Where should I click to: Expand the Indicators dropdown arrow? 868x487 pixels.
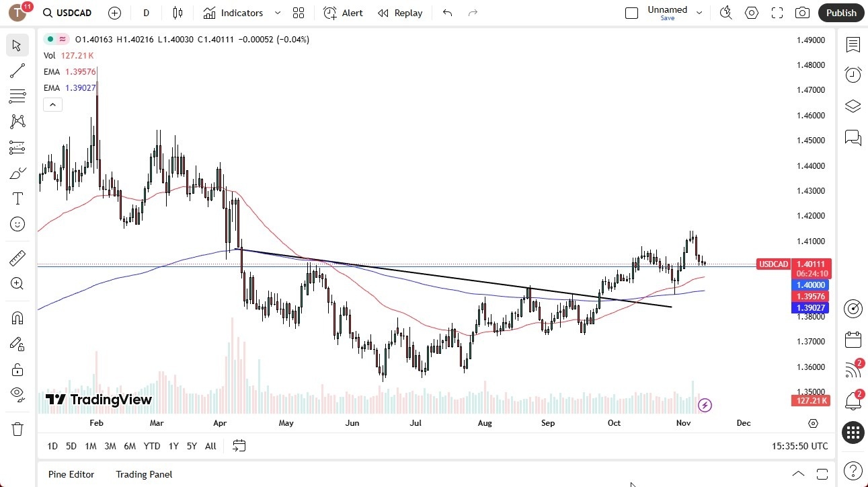coord(276,13)
